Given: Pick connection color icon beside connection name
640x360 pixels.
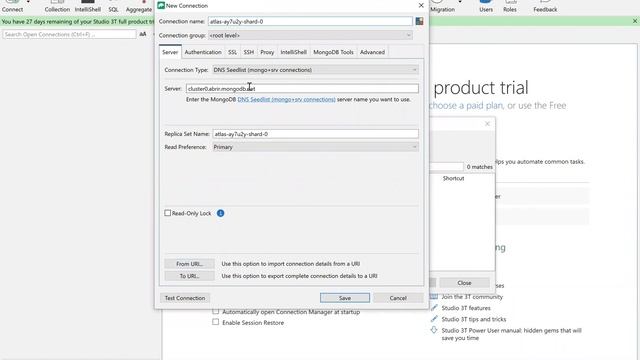Looking at the screenshot, I should coord(419,21).
